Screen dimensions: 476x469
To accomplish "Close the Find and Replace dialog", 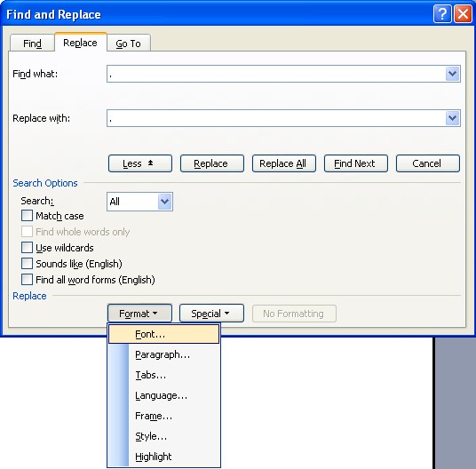I will [x=463, y=14].
